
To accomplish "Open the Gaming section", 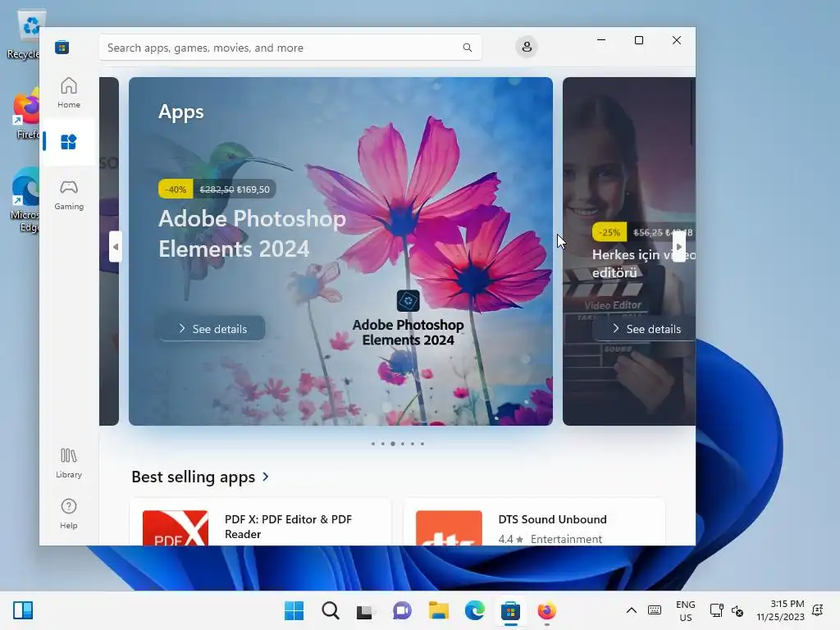I will pyautogui.click(x=69, y=195).
